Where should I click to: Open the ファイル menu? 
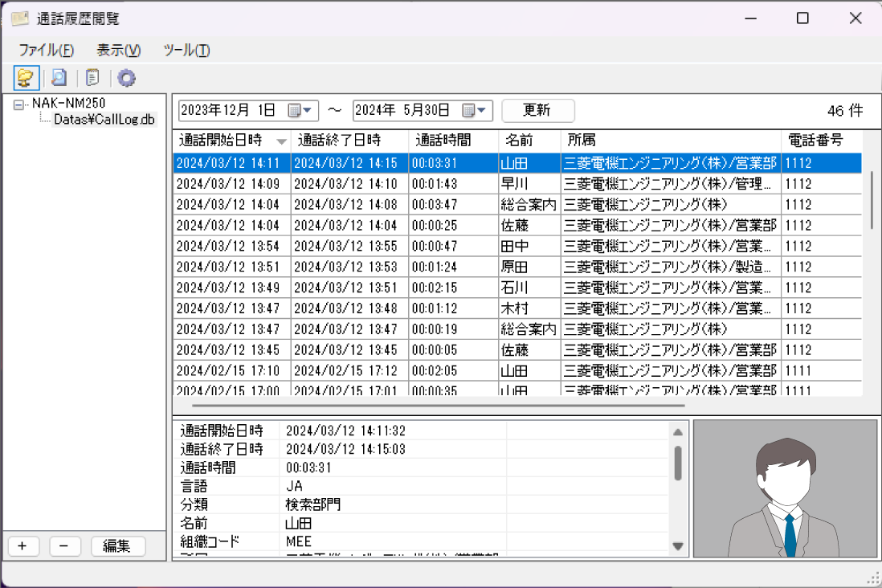46,50
